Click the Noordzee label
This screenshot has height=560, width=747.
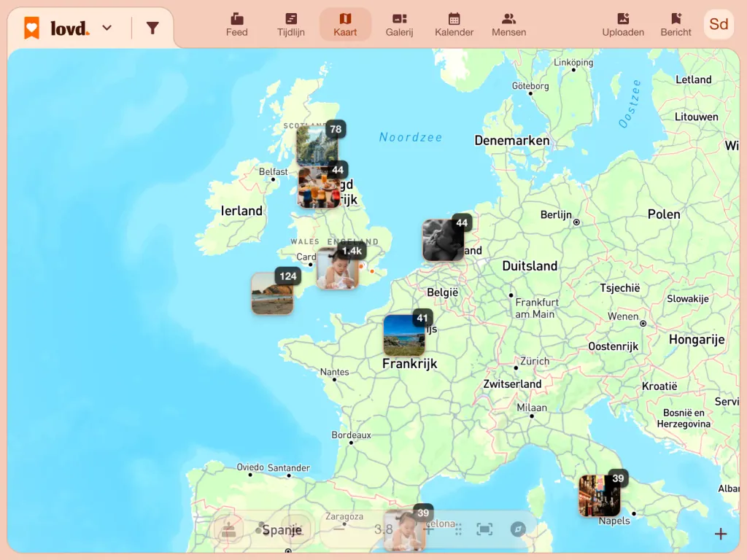[x=411, y=137]
